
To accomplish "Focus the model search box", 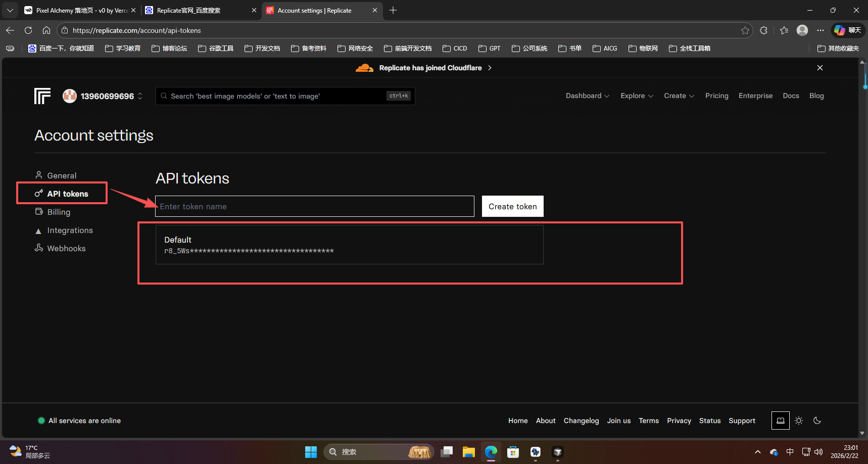I will coord(285,96).
